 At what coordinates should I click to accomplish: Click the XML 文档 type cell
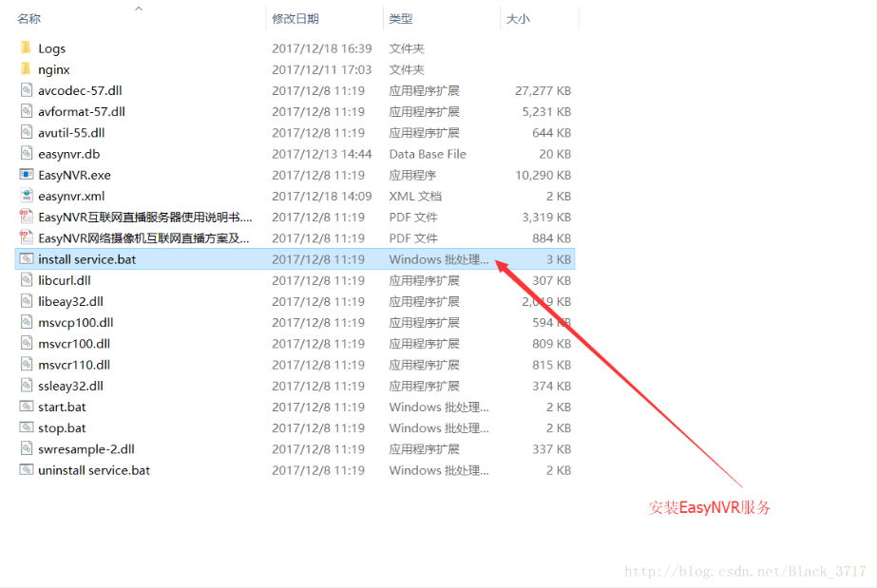coord(415,197)
